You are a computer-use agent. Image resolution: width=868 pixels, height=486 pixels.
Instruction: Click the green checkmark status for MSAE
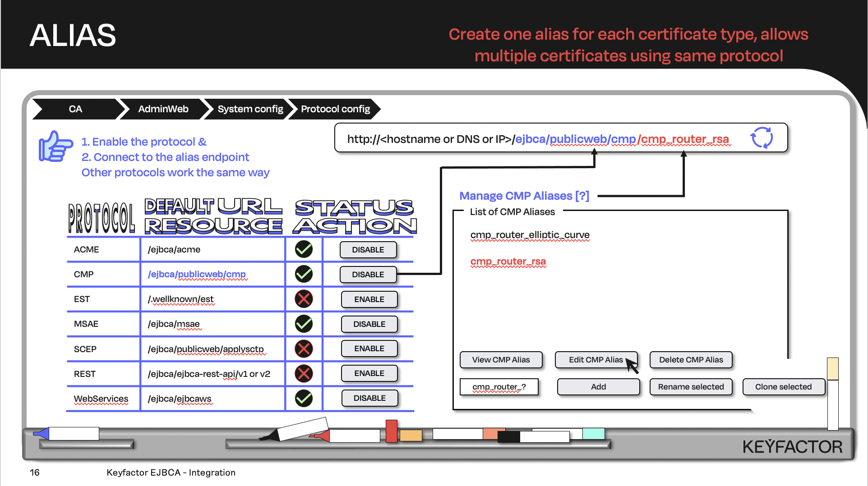pos(304,324)
